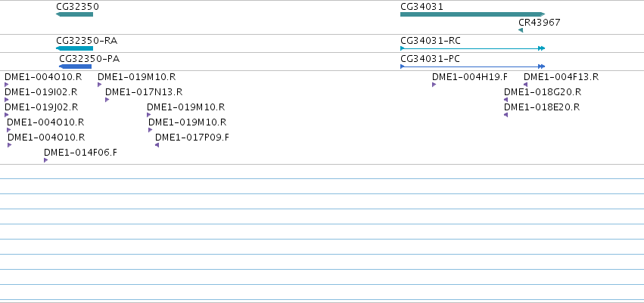Select the DME1-004F13.R marker arrow
644x303 pixels.
click(x=525, y=85)
